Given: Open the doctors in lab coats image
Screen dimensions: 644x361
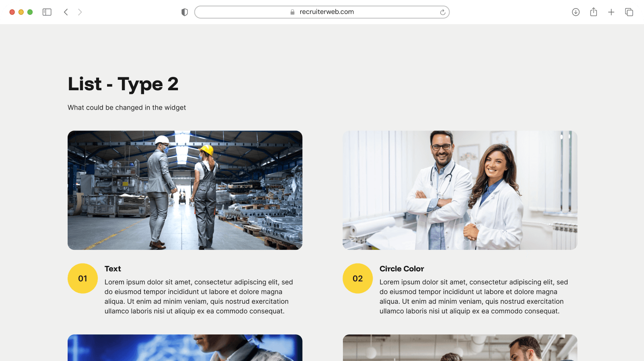Looking at the screenshot, I should 460,190.
